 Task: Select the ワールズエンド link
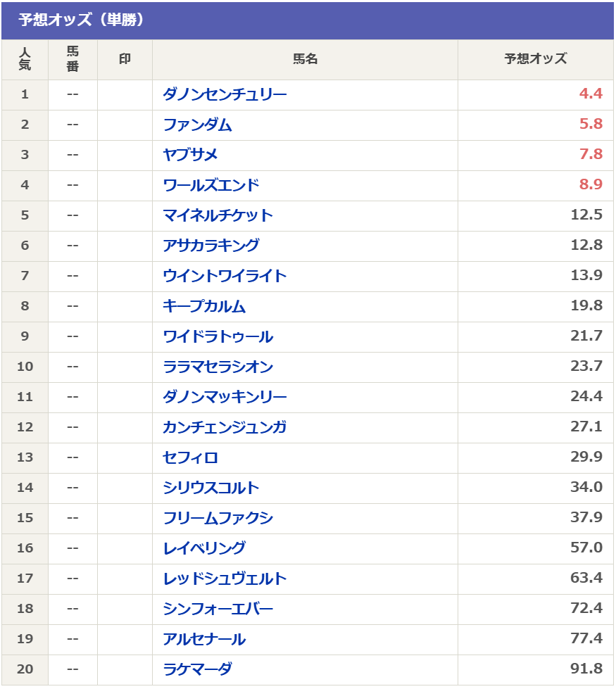point(211,185)
